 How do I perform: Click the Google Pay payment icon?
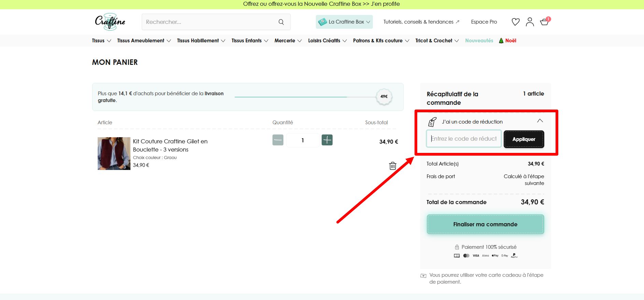(x=505, y=256)
